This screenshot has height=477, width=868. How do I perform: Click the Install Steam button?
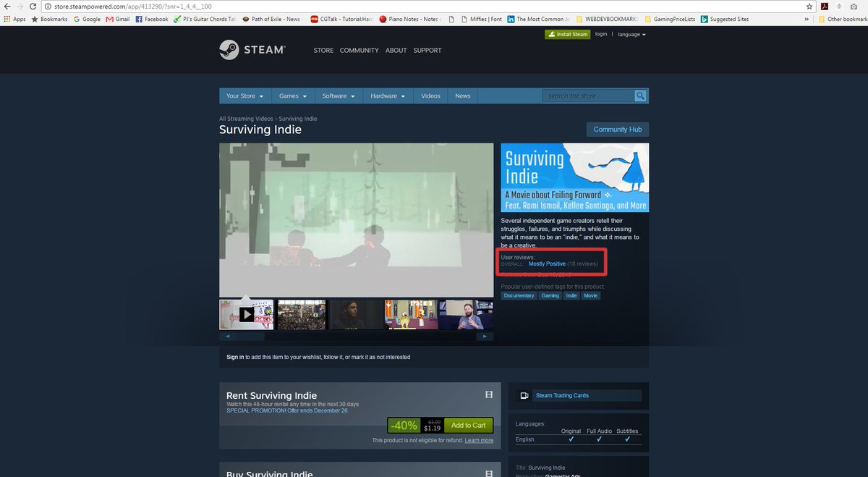[567, 34]
